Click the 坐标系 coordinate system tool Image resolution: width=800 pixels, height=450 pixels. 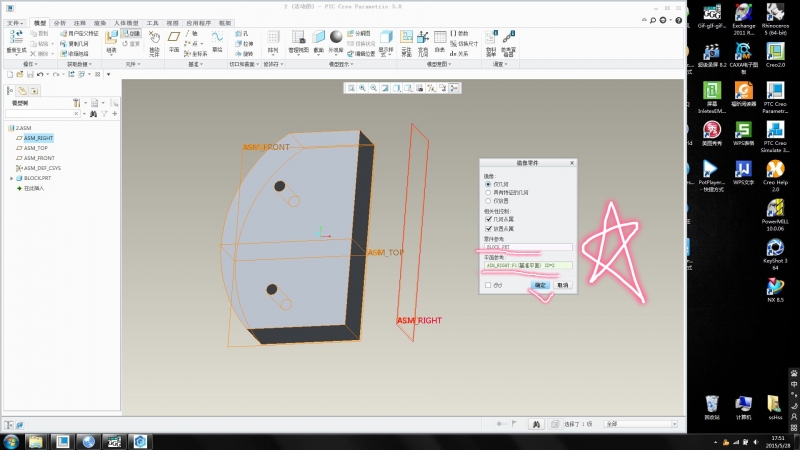click(x=196, y=54)
